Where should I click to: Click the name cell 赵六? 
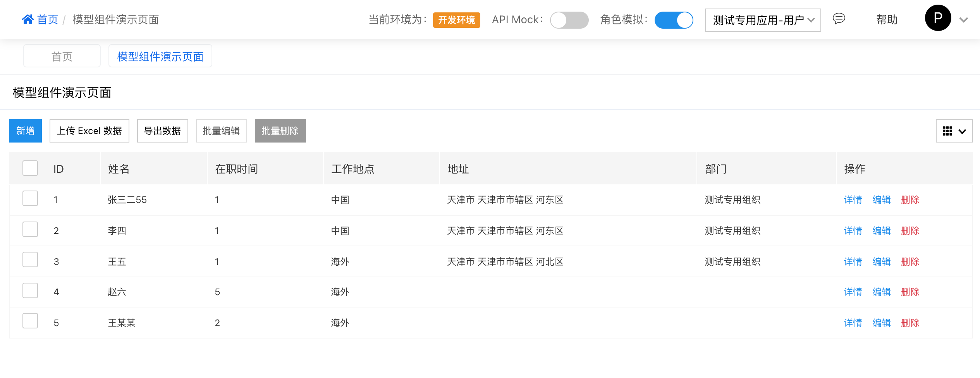(117, 292)
